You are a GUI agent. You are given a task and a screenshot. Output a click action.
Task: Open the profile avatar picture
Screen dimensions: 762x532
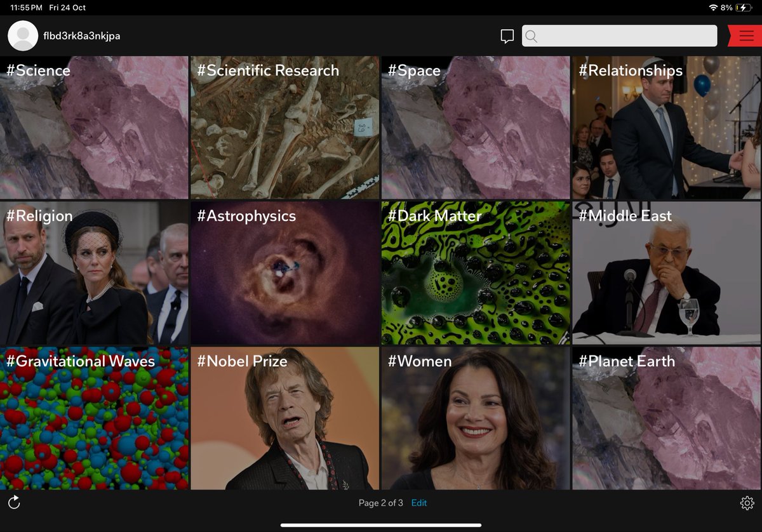[x=23, y=36]
